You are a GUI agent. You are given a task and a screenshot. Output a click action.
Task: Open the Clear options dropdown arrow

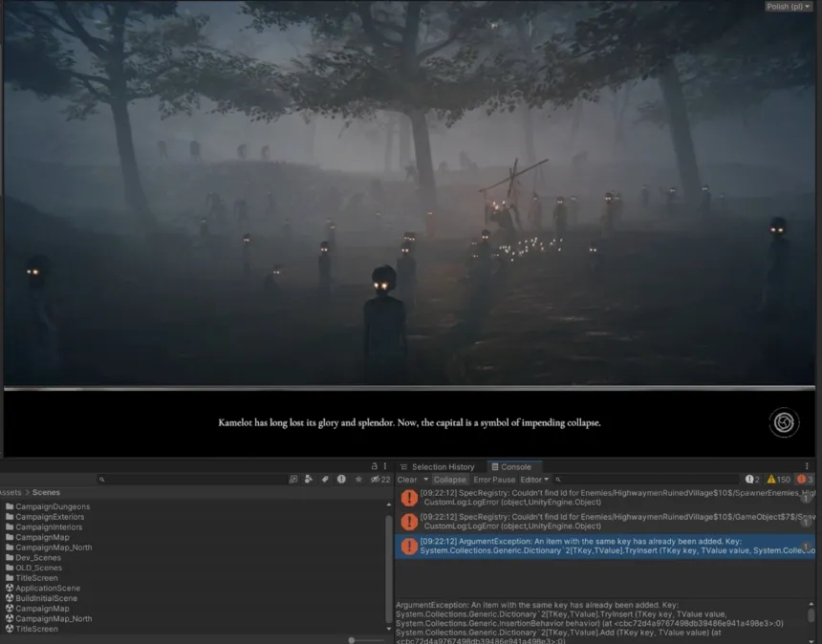(x=425, y=480)
